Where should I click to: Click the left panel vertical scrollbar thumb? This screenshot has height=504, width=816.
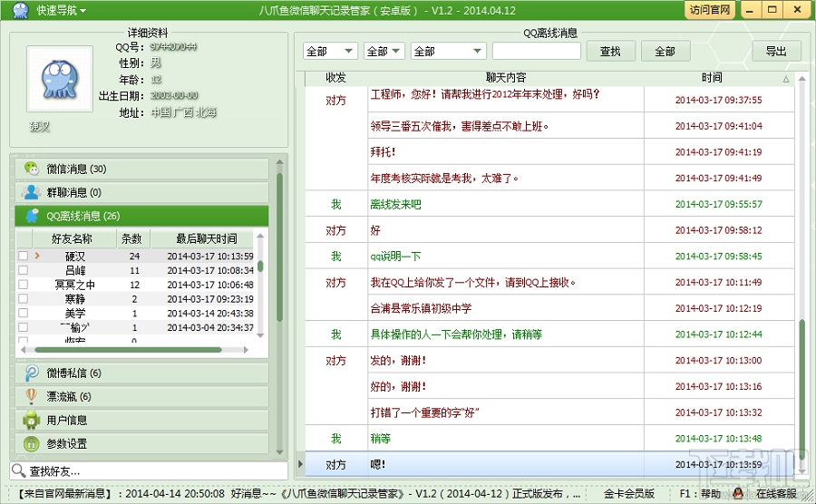pyautogui.click(x=279, y=247)
